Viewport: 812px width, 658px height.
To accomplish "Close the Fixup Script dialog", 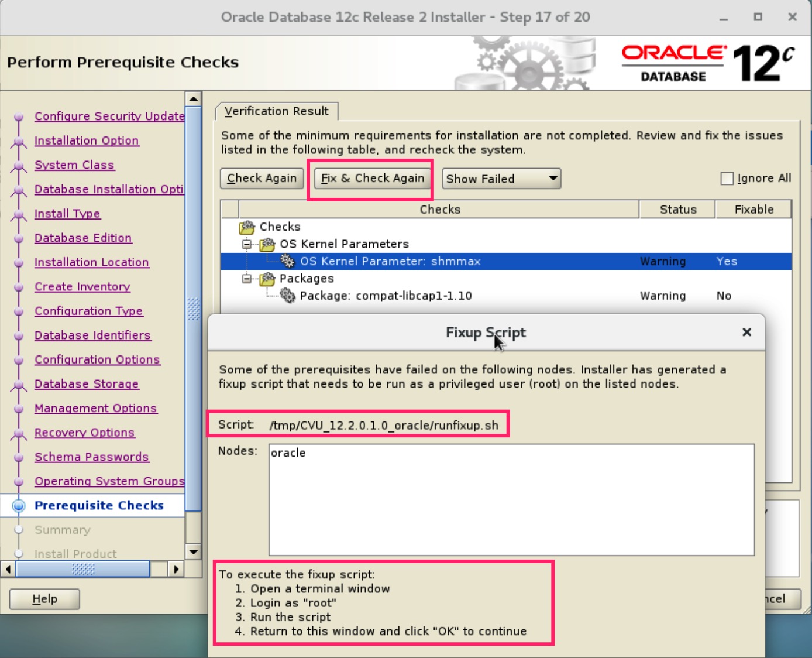I will click(x=746, y=332).
